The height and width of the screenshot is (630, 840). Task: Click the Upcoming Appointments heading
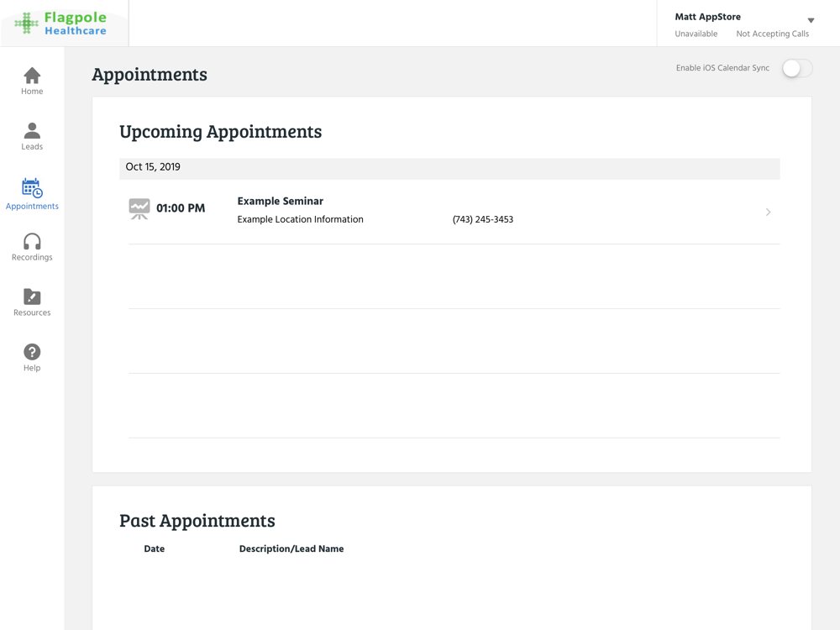220,132
